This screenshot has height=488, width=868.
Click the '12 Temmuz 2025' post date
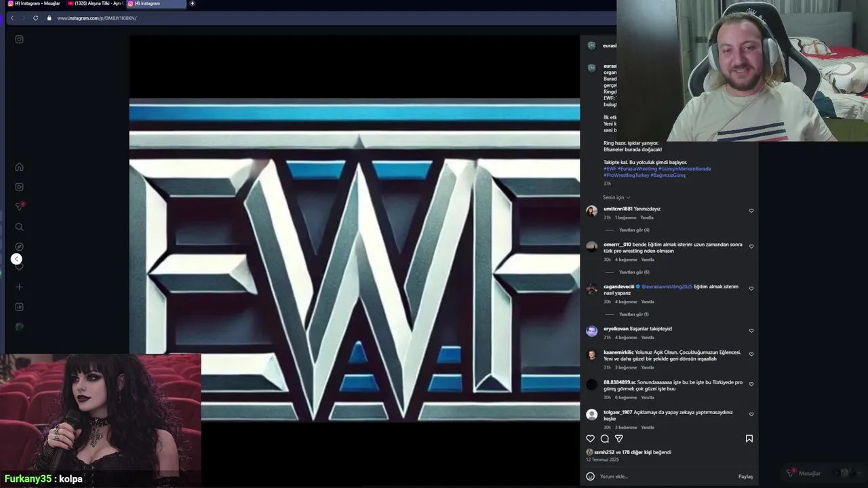pos(602,460)
